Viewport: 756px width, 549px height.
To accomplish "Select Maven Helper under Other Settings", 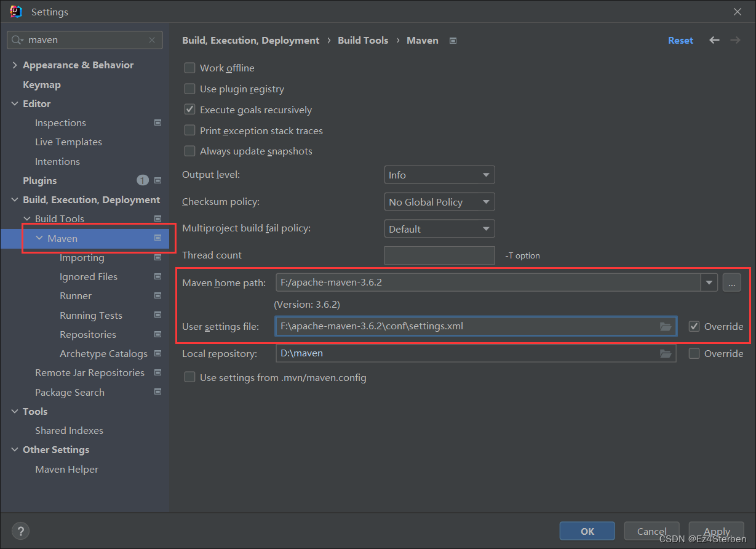I will pos(66,469).
